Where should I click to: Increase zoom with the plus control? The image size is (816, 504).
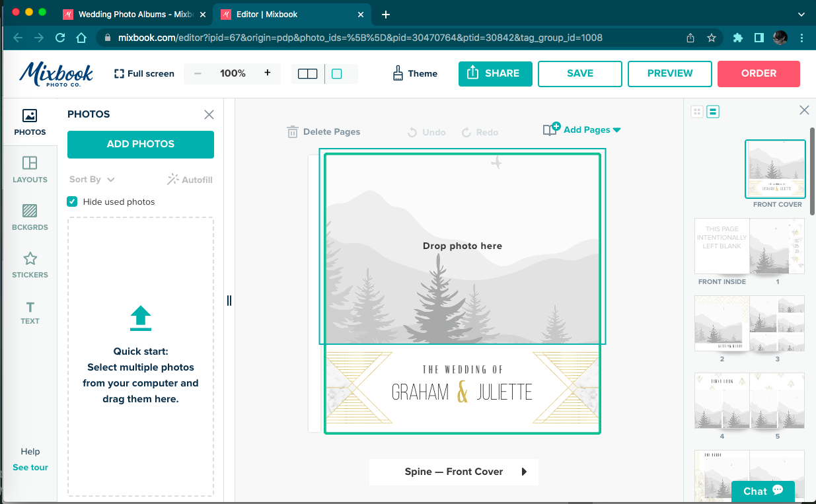pos(268,73)
